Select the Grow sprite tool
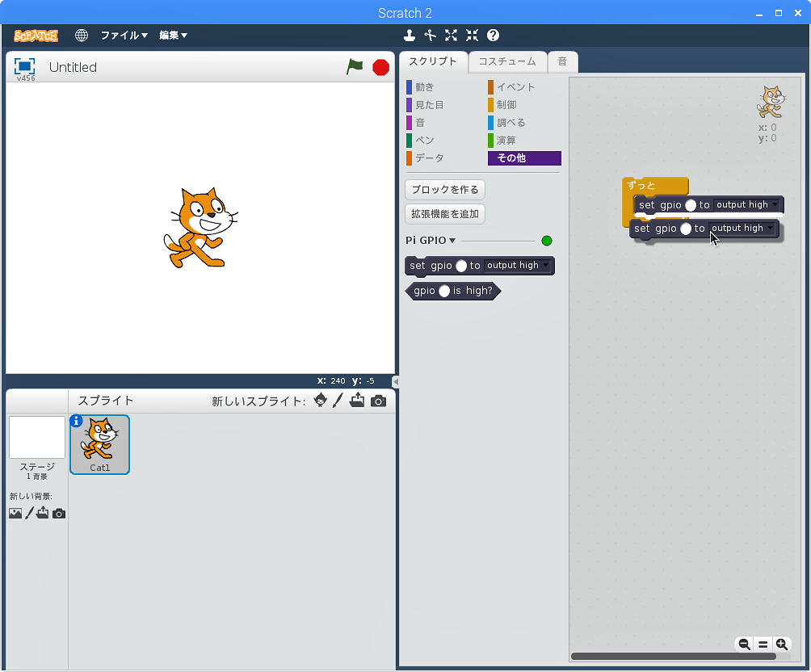Image resolution: width=811 pixels, height=672 pixels. point(451,36)
